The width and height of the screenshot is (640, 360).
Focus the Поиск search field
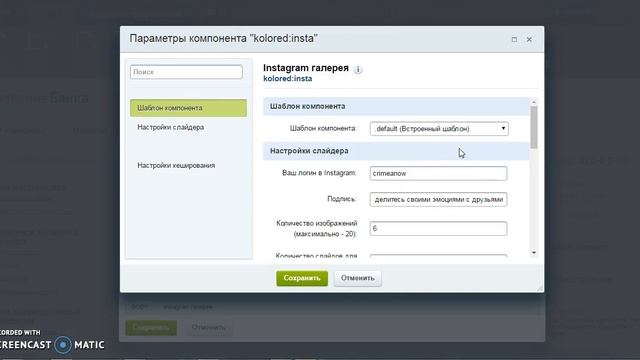(x=186, y=72)
